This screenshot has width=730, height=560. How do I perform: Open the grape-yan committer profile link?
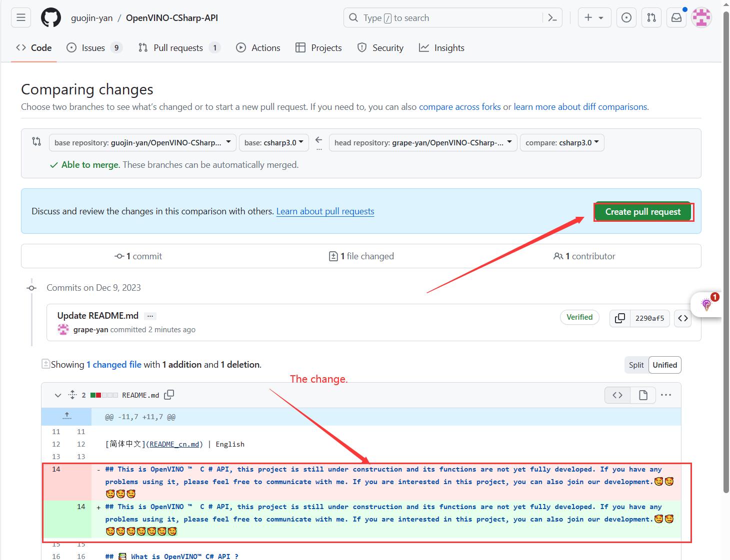[x=90, y=330]
